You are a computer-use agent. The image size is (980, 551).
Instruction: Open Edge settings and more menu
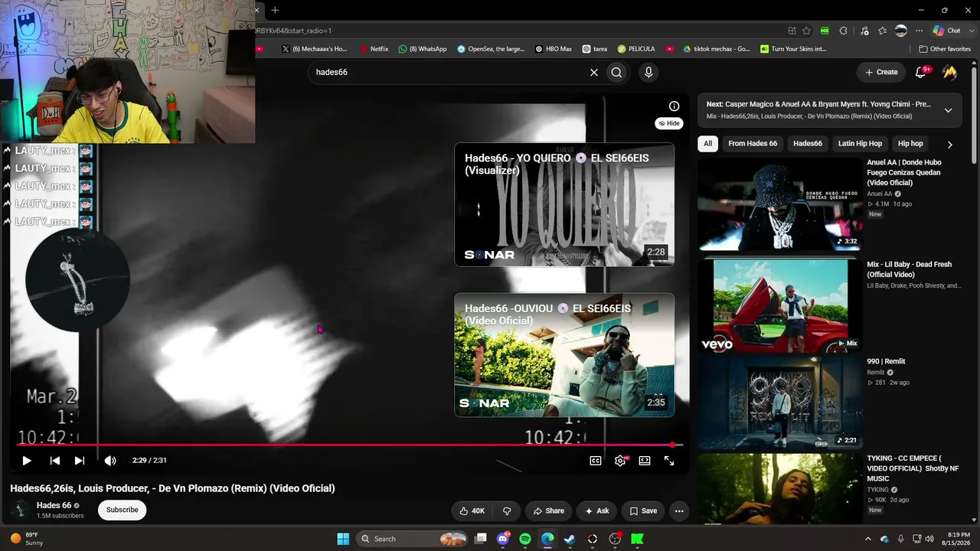[x=919, y=31]
